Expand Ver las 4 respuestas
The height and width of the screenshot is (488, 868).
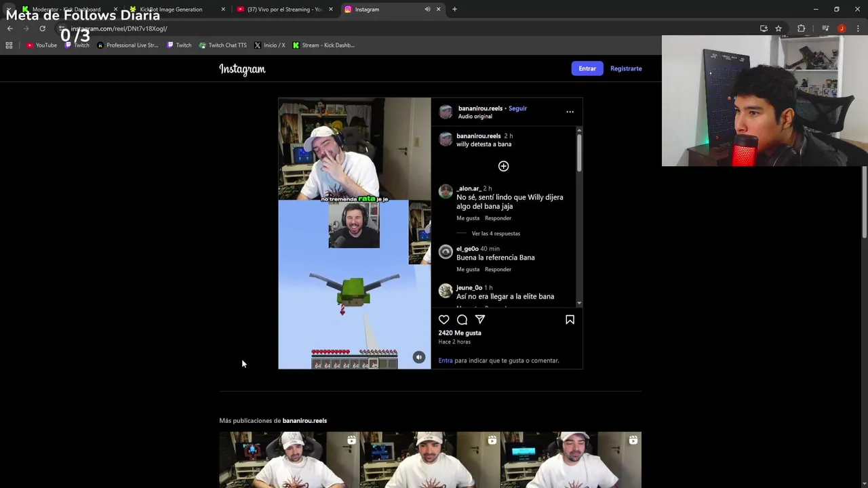point(496,234)
